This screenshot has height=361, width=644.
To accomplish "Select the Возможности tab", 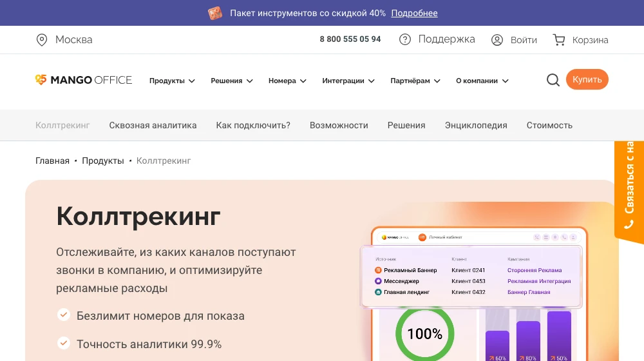I will tap(339, 126).
